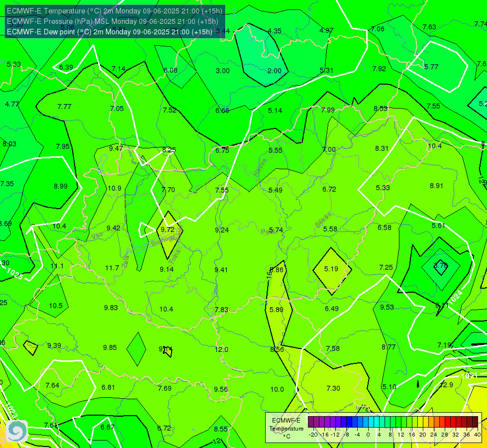Click the 9.85 dew point value
The height and width of the screenshot is (448, 487).
tap(110, 347)
